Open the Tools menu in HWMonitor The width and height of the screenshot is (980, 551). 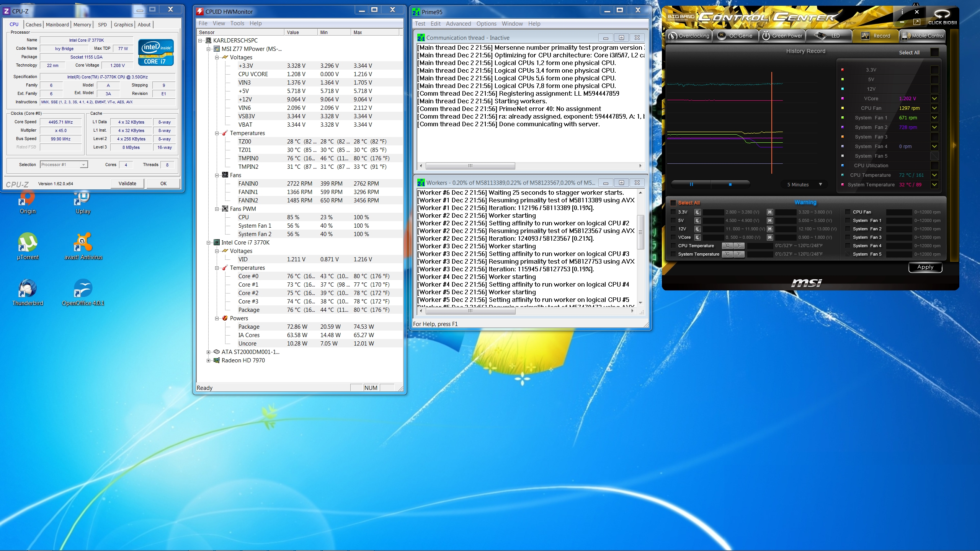(237, 23)
